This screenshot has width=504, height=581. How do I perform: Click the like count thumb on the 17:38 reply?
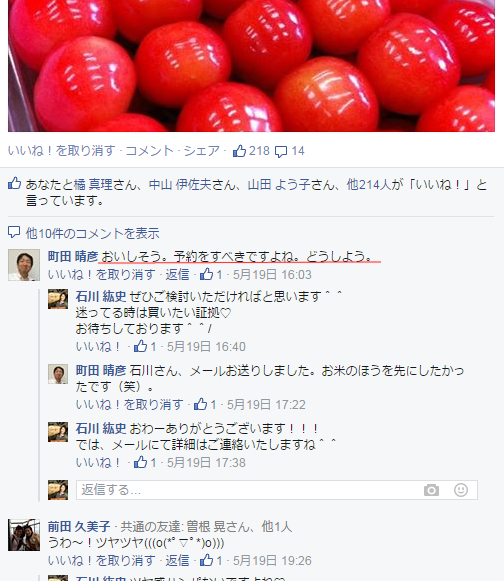(140, 462)
